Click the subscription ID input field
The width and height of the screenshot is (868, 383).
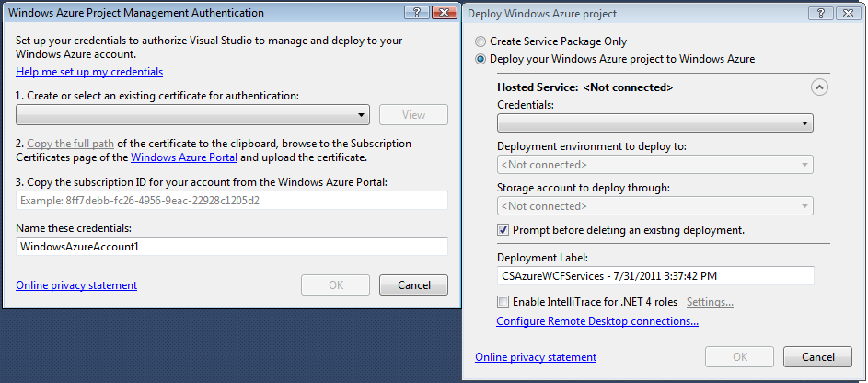pos(232,201)
